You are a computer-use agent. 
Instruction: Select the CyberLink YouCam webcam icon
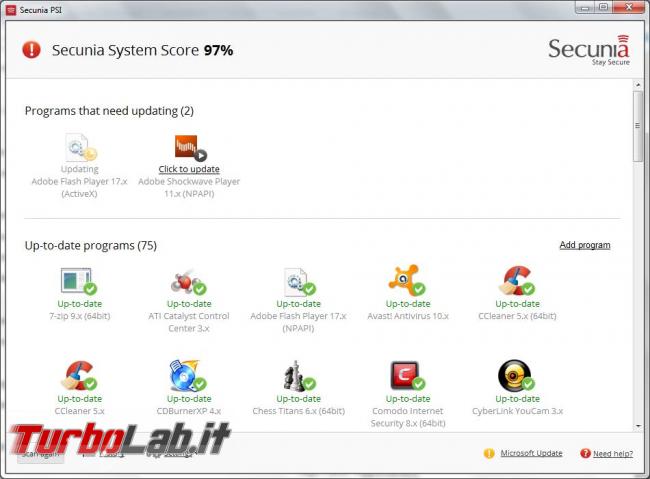[516, 375]
